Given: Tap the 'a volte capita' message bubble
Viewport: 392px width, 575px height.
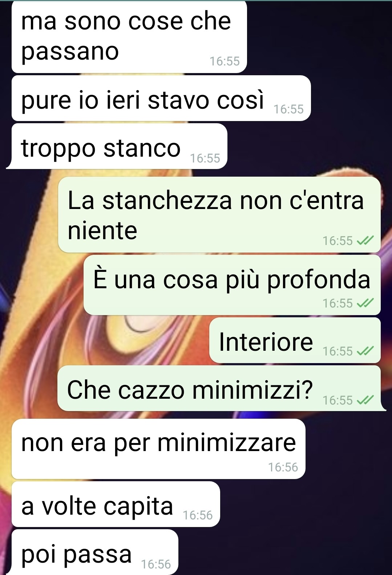Looking at the screenshot, I should pos(116,504).
